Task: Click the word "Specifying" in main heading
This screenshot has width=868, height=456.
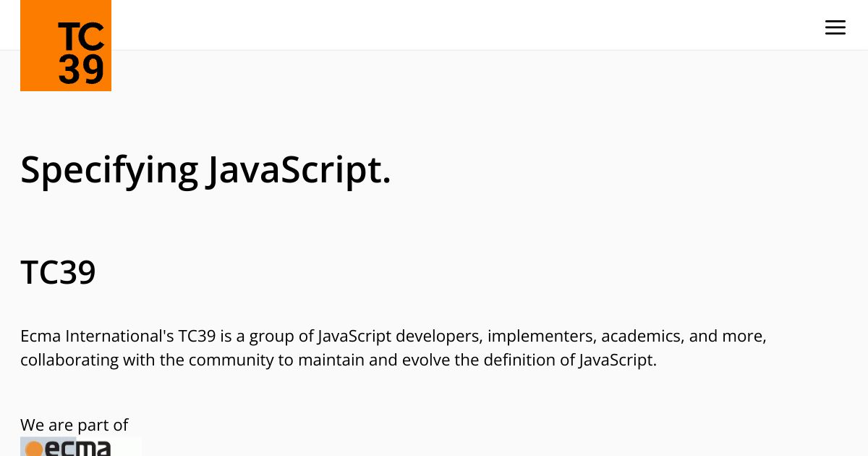Action: (x=109, y=170)
